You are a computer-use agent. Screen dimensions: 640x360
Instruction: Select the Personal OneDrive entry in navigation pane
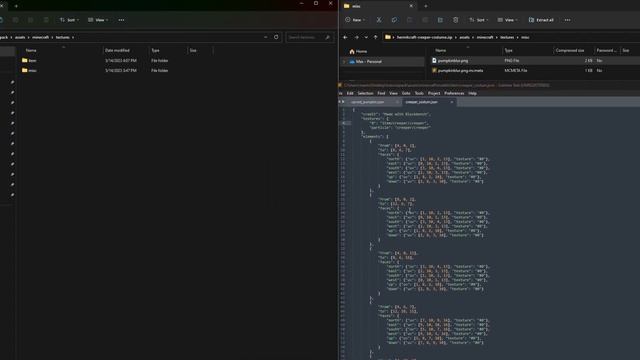pyautogui.click(x=365, y=62)
